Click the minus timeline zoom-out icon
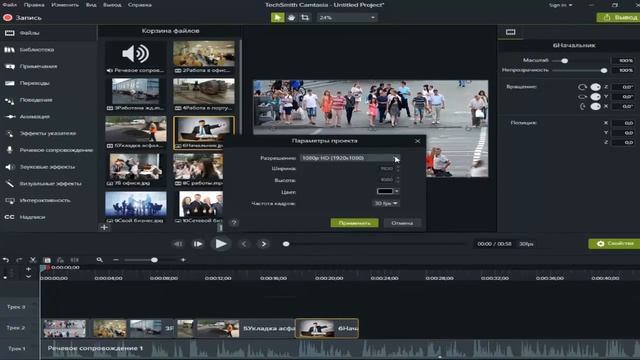640x360 pixels. click(x=116, y=260)
